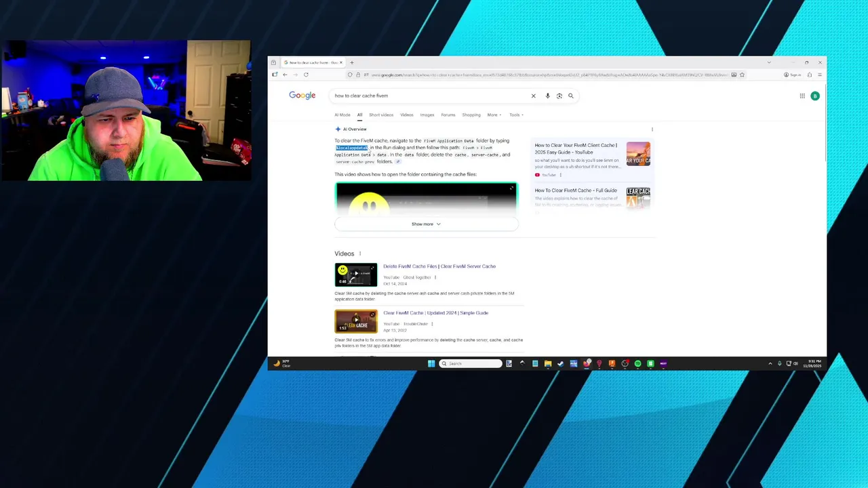Open Steam from the taskbar
The width and height of the screenshot is (868, 488).
point(560,363)
